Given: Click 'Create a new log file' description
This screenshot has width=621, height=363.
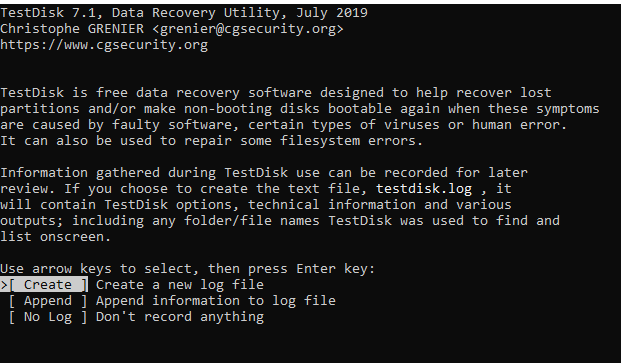Looking at the screenshot, I should click(x=180, y=285).
